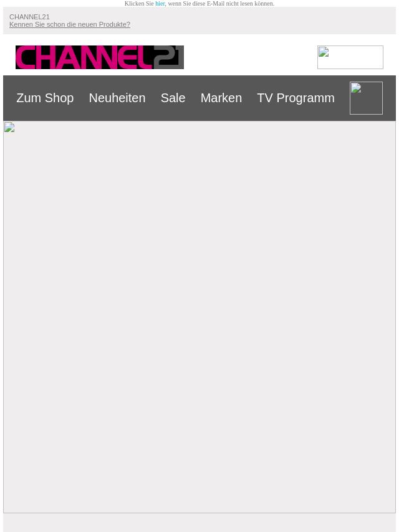Click the 'Klicken Sie' intro text
This screenshot has height=532, width=399.
pyautogui.click(x=139, y=3)
